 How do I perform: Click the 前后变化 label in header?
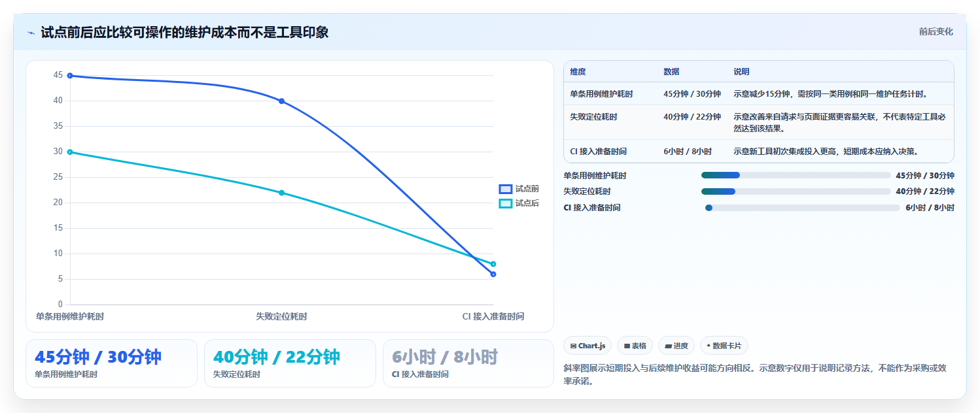tap(936, 31)
